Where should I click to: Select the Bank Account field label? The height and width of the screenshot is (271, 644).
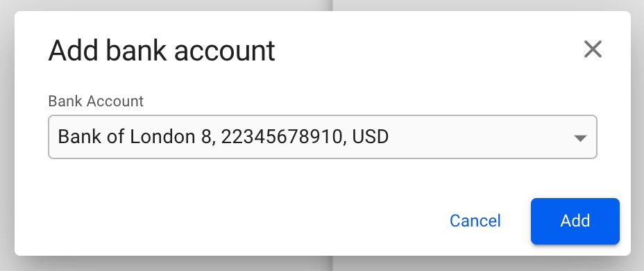(96, 101)
